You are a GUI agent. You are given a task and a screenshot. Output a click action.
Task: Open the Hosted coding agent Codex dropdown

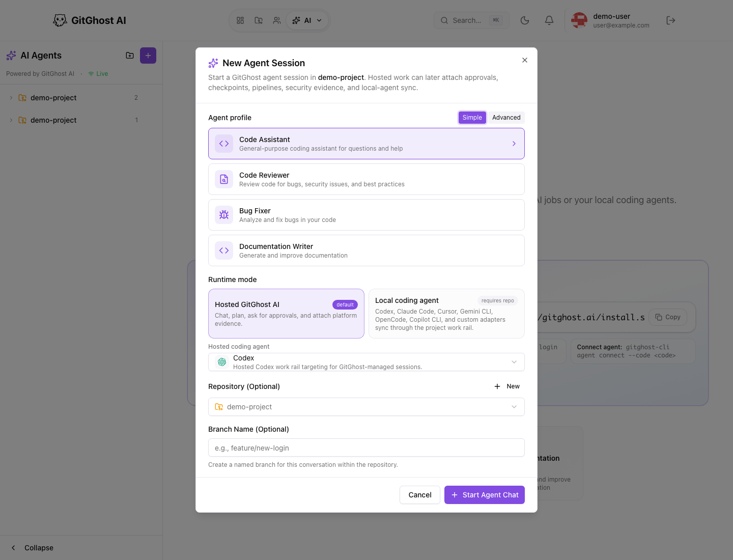click(x=366, y=362)
